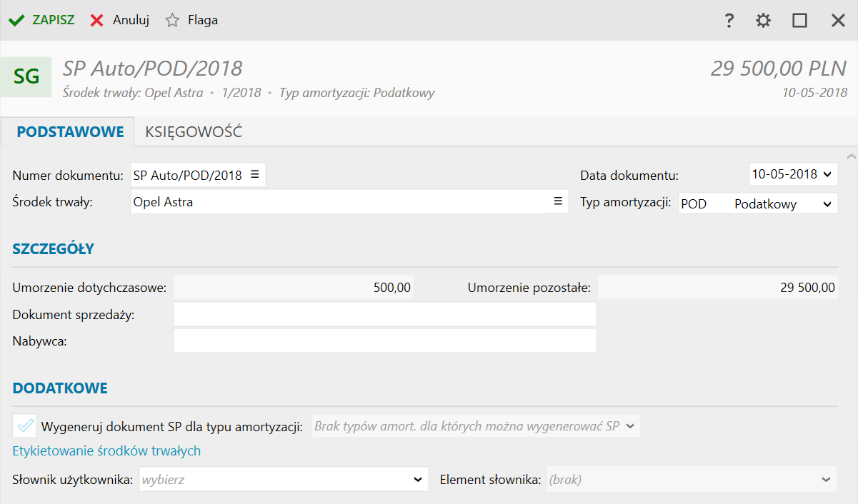This screenshot has width=858, height=504.
Task: Maximize the document window
Action: point(799,21)
